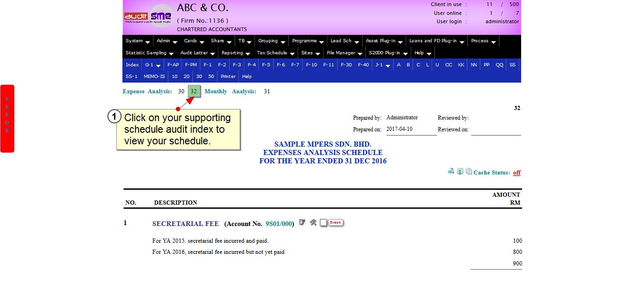Click the copy pages icon beside Cache Status
The image size is (644, 284).
coord(469,171)
